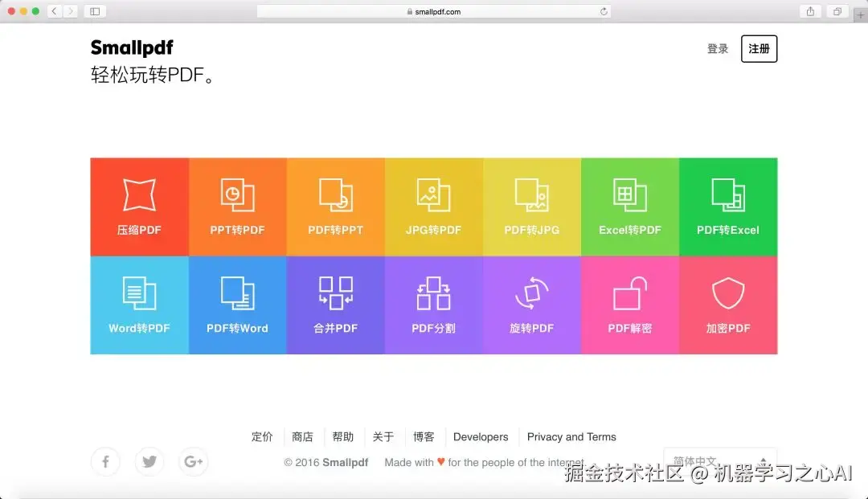Add a new tab with plus button
The width and height of the screenshot is (868, 499).
[860, 15]
